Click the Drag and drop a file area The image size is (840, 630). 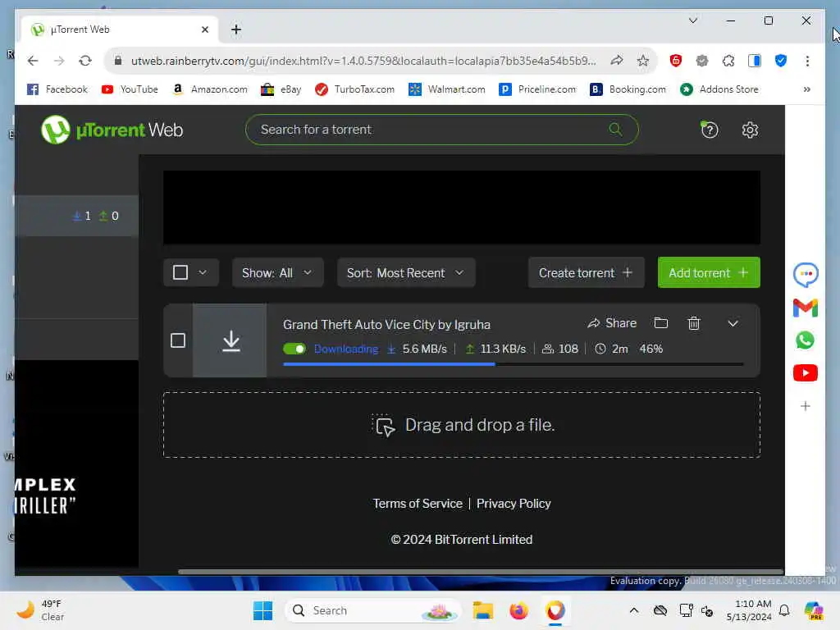[461, 425]
